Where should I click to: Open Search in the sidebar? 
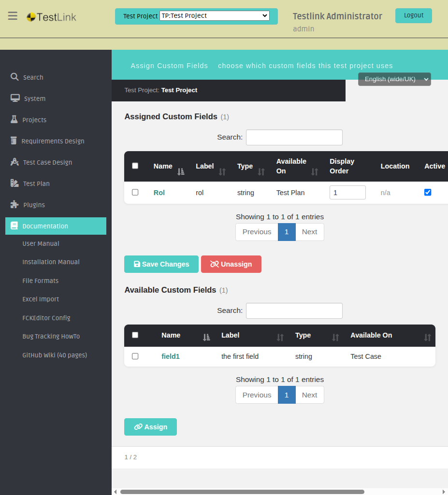(x=33, y=77)
